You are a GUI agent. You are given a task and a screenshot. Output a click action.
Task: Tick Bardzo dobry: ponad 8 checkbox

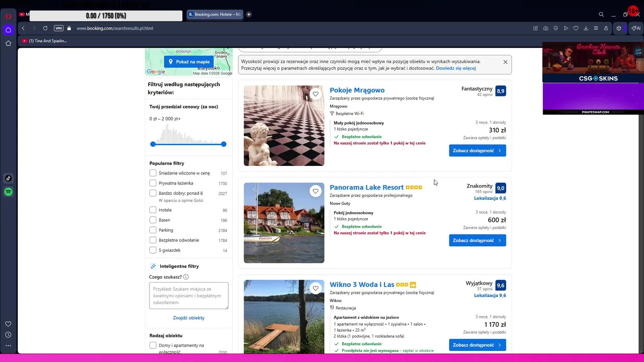click(153, 193)
